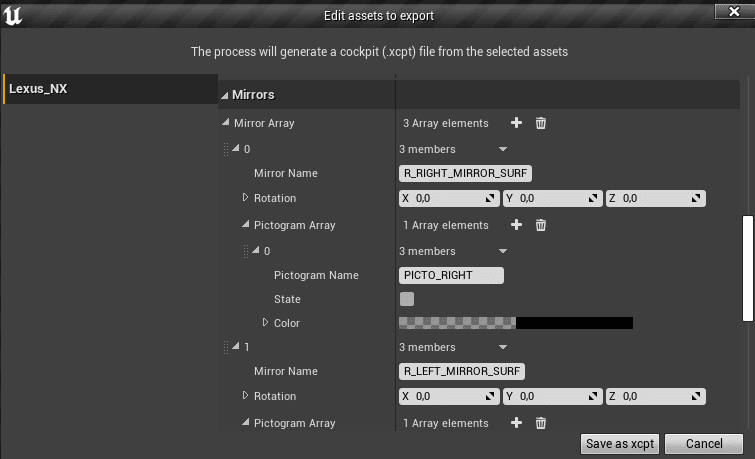Image resolution: width=755 pixels, height=459 pixels.
Task: Collapse the Mirrors section
Action: pos(224,95)
